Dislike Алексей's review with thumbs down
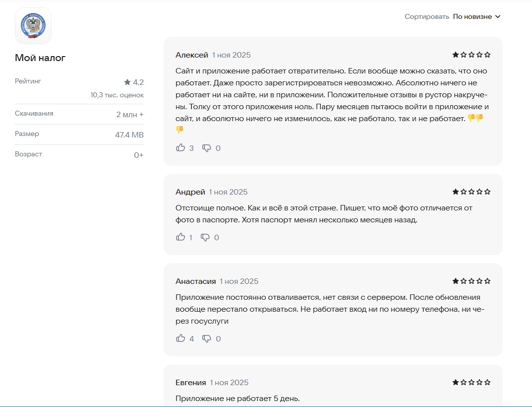This screenshot has height=407, width=532. [x=207, y=148]
